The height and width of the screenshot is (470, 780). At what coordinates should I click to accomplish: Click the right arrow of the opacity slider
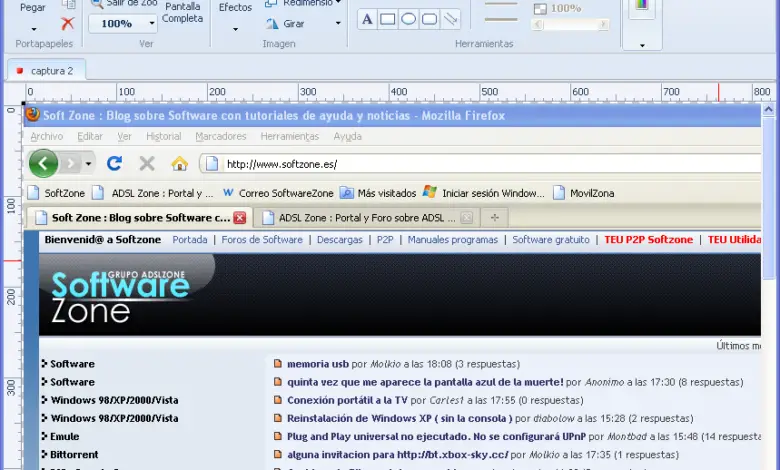click(603, 24)
